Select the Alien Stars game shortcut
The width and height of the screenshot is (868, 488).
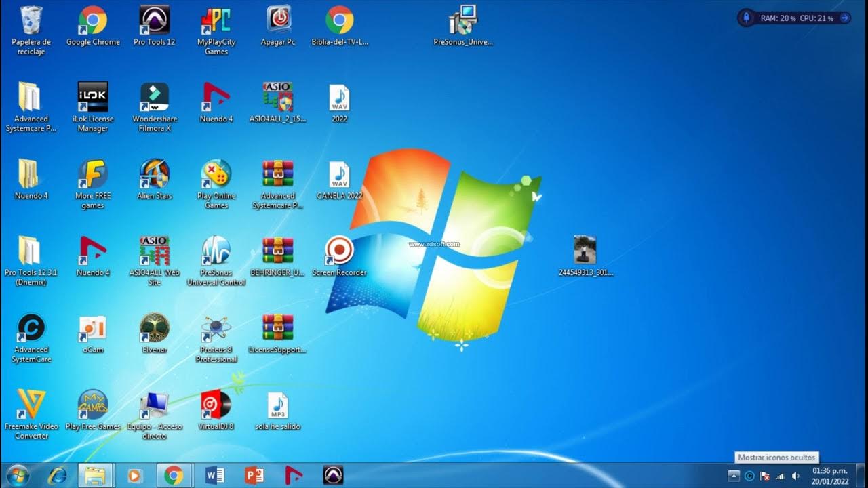pyautogui.click(x=155, y=180)
